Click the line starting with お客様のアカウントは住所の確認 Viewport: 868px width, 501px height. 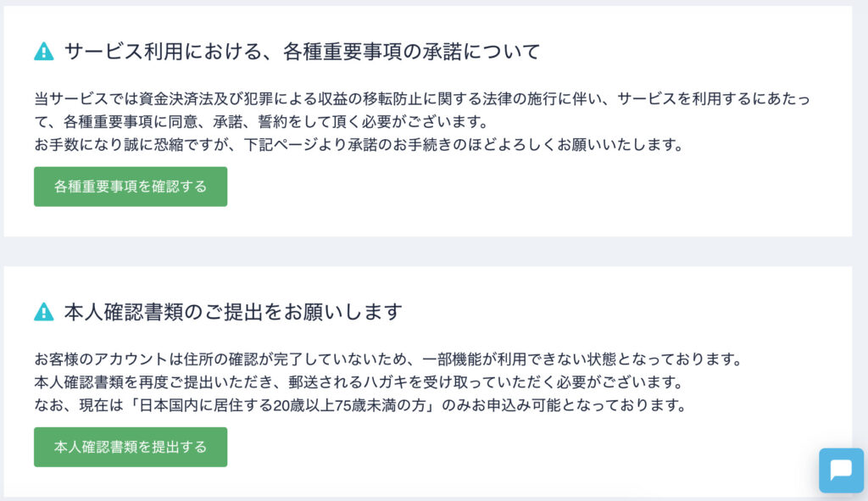[387, 359]
